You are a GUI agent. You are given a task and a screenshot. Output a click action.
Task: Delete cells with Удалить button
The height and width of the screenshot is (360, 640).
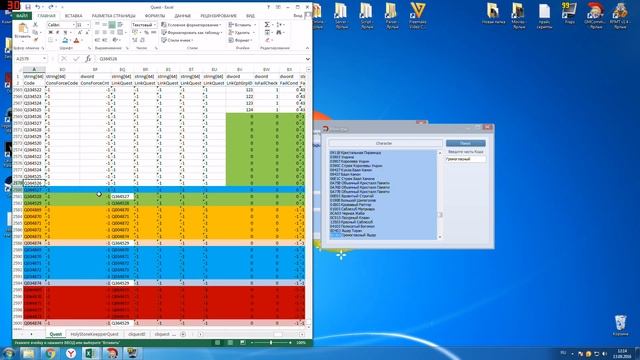pos(241,32)
